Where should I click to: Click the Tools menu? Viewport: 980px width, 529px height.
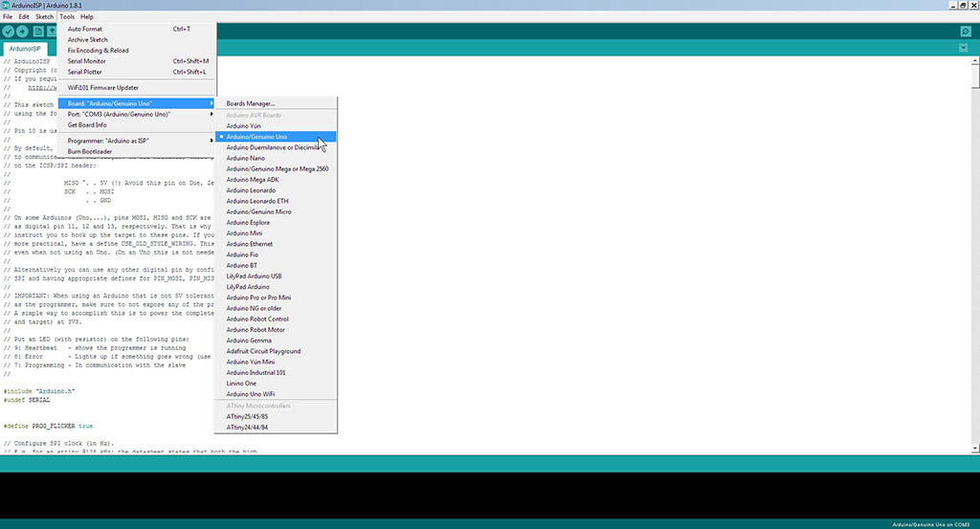(67, 17)
